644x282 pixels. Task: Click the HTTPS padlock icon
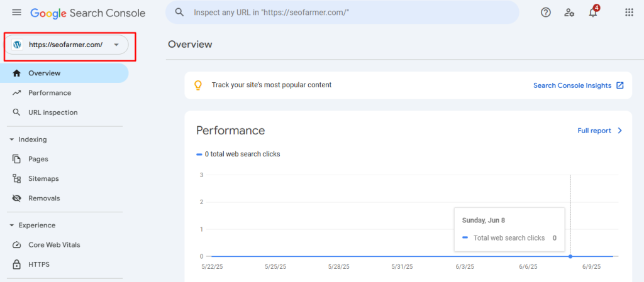click(16, 264)
